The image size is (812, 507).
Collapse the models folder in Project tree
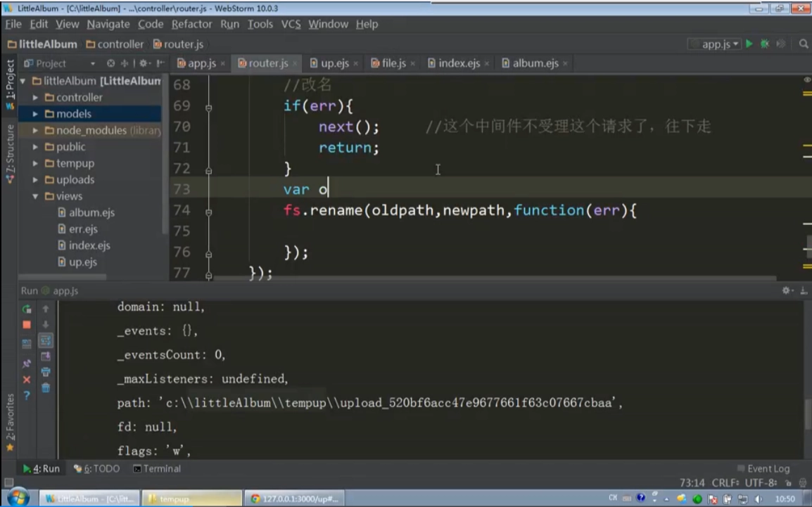[35, 113]
